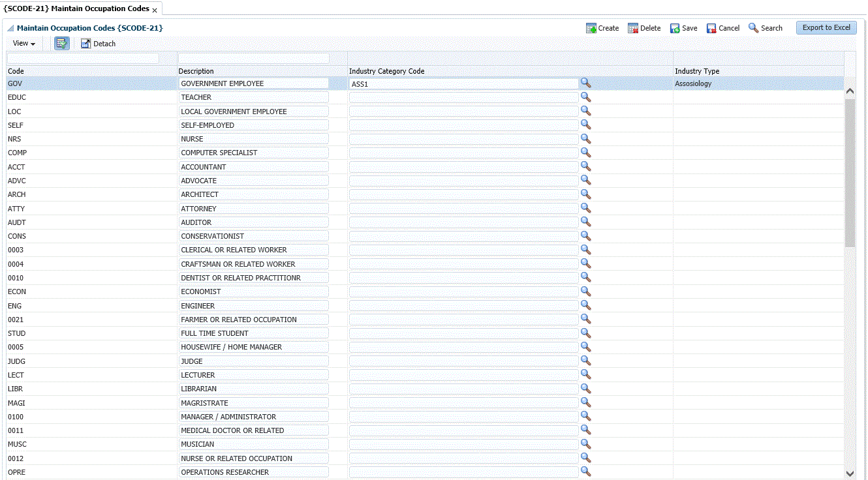Click the Delete record icon
Screen dimensions: 868x480
[633, 28]
